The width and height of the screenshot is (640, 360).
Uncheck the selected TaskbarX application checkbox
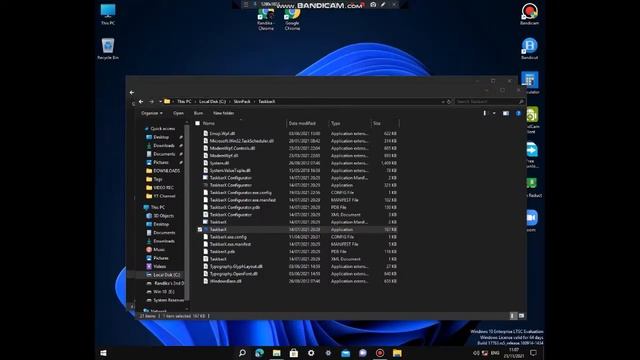click(200, 230)
